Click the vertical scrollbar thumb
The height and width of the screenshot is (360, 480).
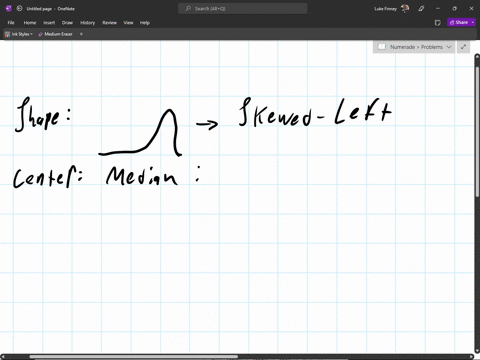pyautogui.click(x=477, y=133)
